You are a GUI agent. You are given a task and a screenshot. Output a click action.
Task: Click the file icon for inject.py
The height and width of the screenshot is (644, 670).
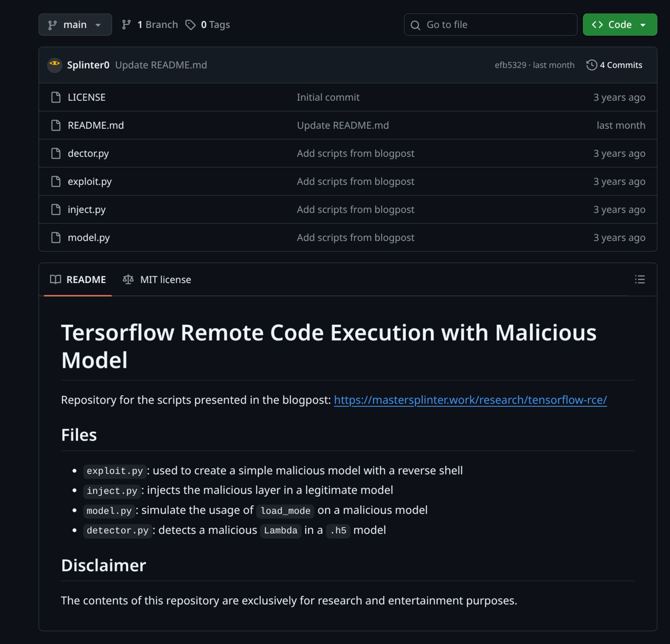point(56,210)
